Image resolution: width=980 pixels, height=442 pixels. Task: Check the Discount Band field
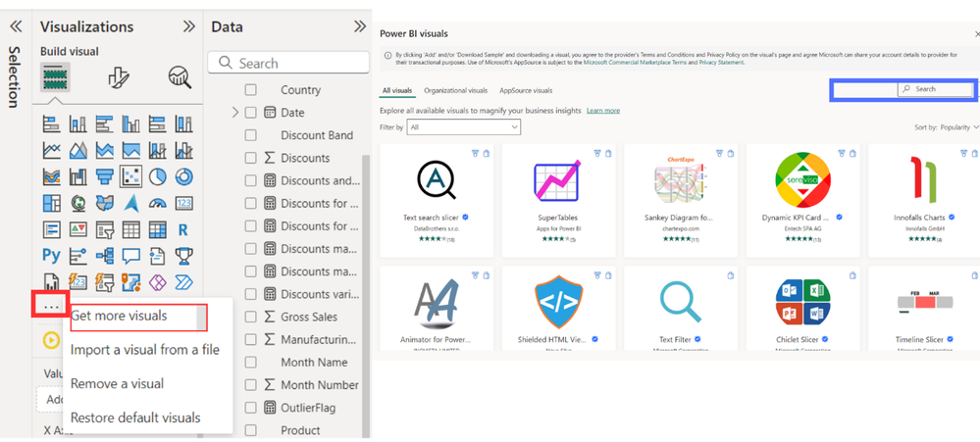pyautogui.click(x=250, y=135)
